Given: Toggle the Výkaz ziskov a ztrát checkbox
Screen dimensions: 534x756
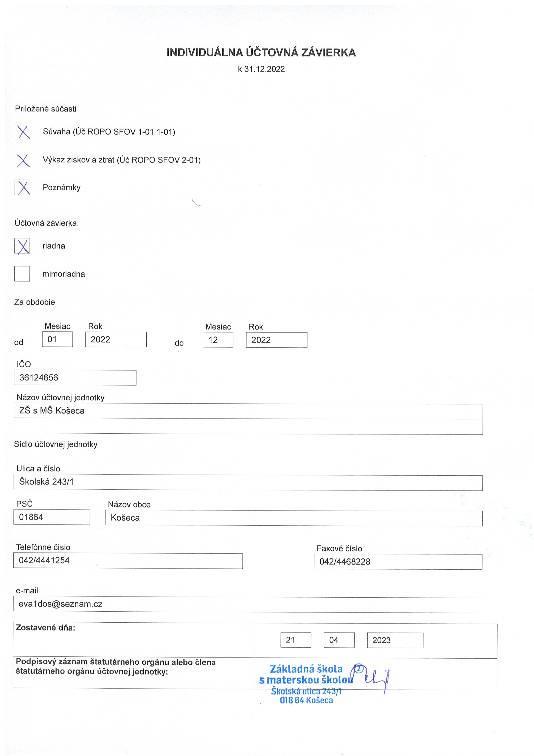Looking at the screenshot, I should pyautogui.click(x=22, y=159).
